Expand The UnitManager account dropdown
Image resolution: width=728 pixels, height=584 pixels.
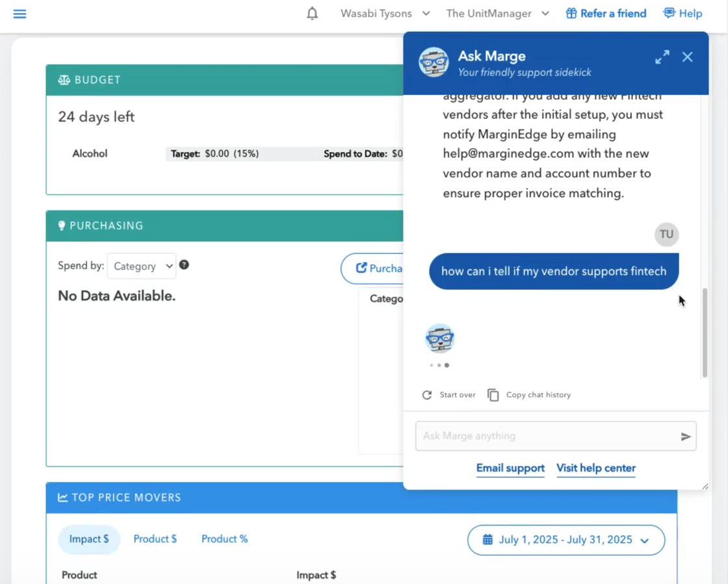click(497, 13)
